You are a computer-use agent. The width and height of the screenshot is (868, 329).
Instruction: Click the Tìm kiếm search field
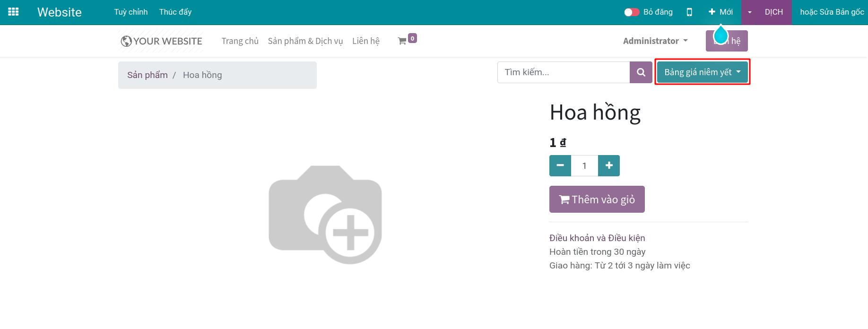click(563, 72)
